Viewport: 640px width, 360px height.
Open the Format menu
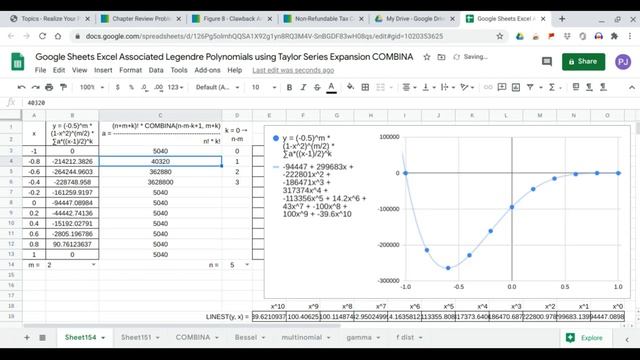point(131,70)
